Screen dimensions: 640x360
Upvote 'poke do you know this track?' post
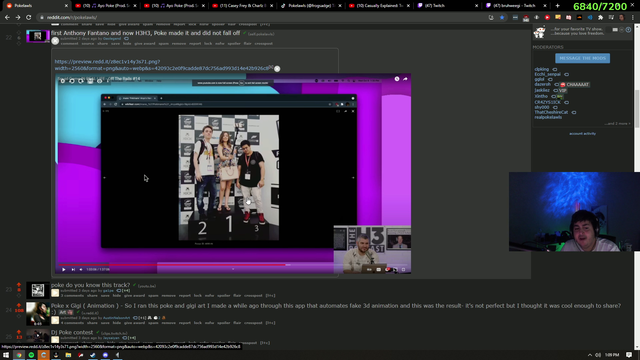(19, 284)
